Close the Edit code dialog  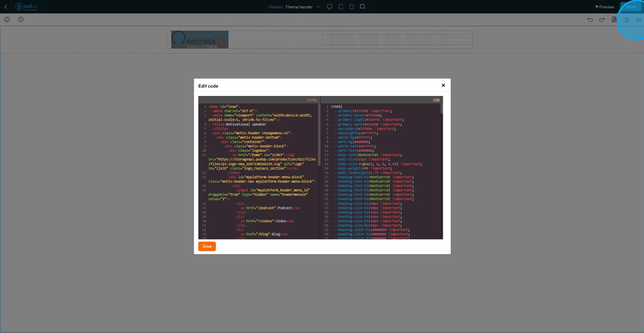click(x=443, y=85)
